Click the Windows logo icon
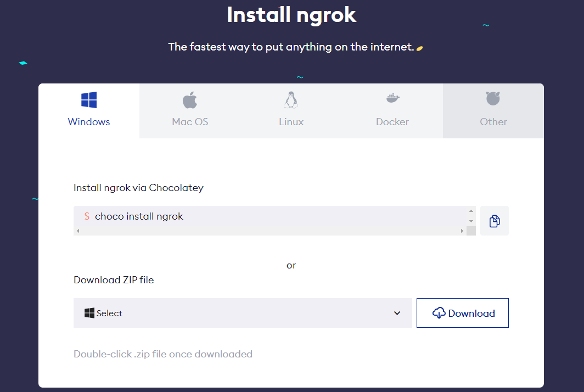This screenshot has width=584, height=392. coord(89,99)
